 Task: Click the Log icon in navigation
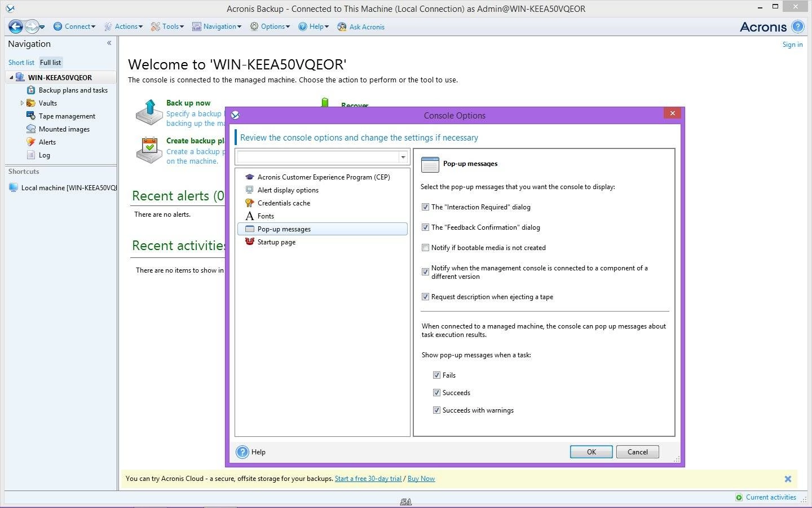[x=31, y=155]
